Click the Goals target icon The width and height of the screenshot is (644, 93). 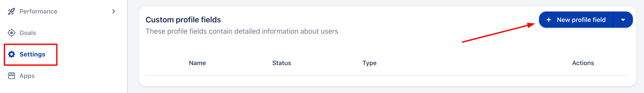click(12, 33)
